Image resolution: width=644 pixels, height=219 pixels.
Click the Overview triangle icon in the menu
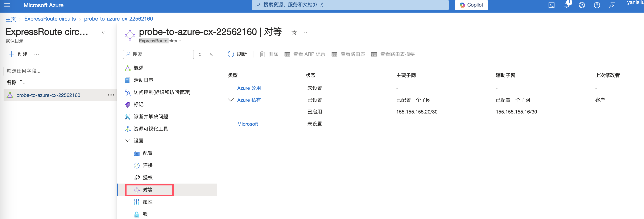pos(128,68)
